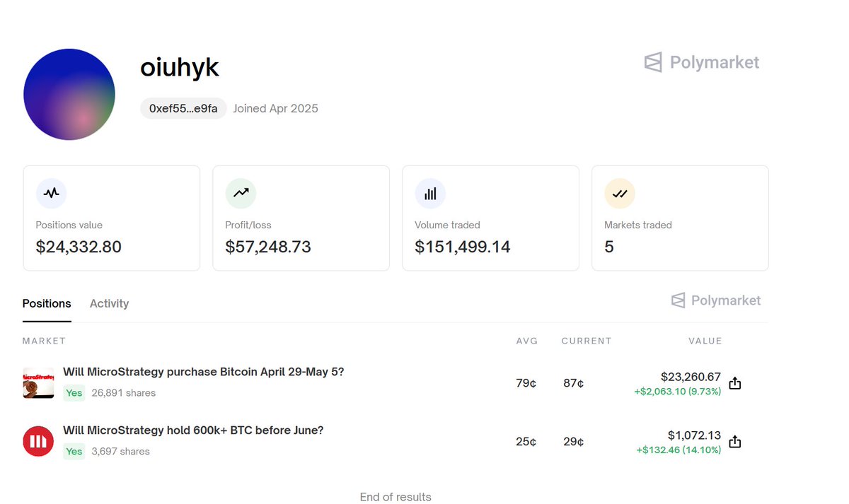Click the Polymarket logo beside the tabs
Viewport: 849px width, 504px height.
coord(716,300)
